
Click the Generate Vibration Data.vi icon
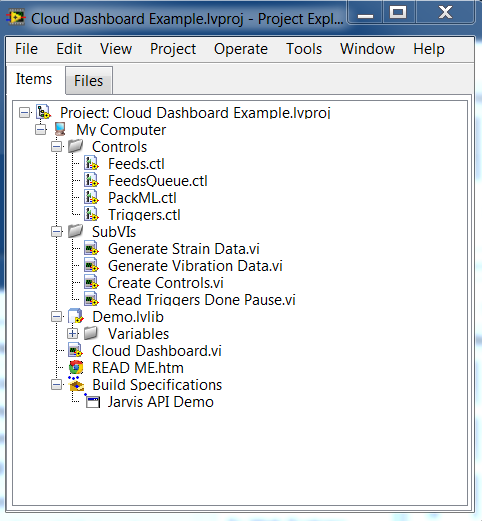click(91, 265)
